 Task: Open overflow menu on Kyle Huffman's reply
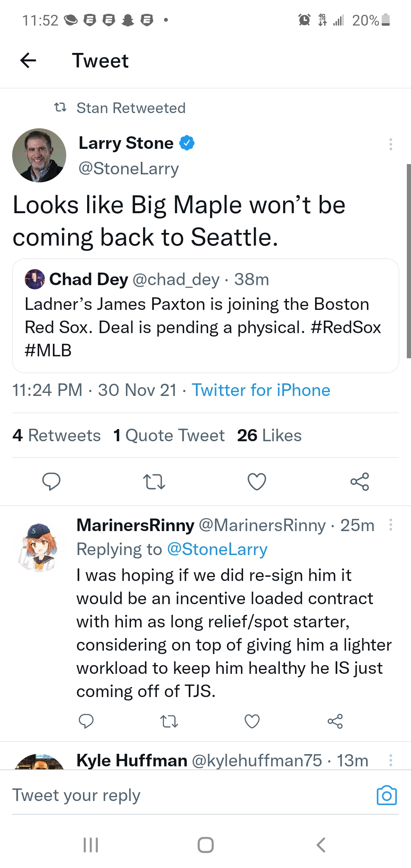390,760
